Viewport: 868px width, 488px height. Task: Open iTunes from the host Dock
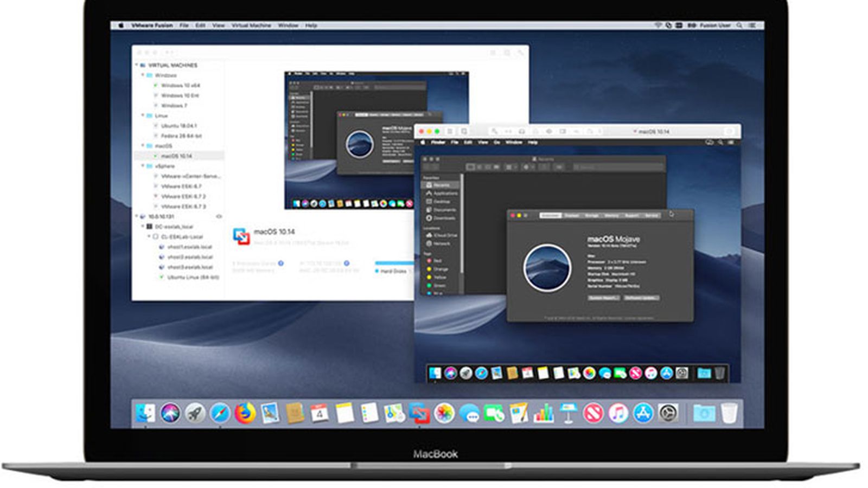pyautogui.click(x=618, y=413)
